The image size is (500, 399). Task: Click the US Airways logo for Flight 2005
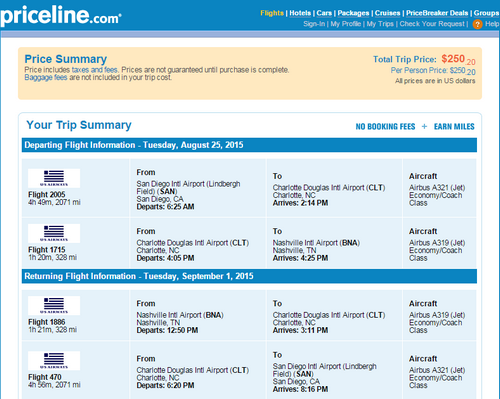tap(54, 178)
